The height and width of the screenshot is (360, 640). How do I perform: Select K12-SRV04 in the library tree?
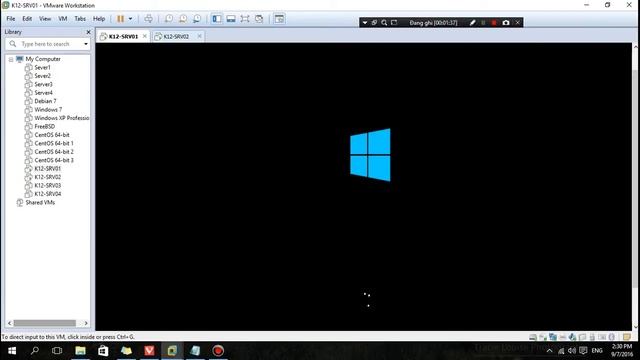click(47, 194)
